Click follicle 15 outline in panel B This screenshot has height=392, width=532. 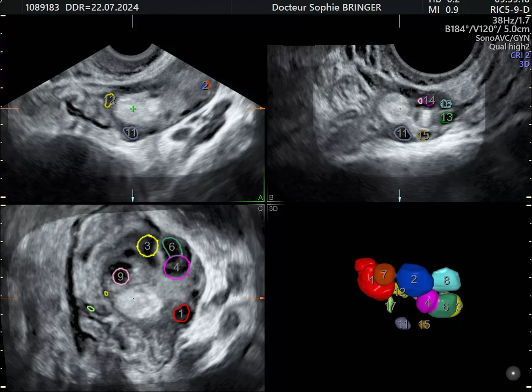[423, 135]
